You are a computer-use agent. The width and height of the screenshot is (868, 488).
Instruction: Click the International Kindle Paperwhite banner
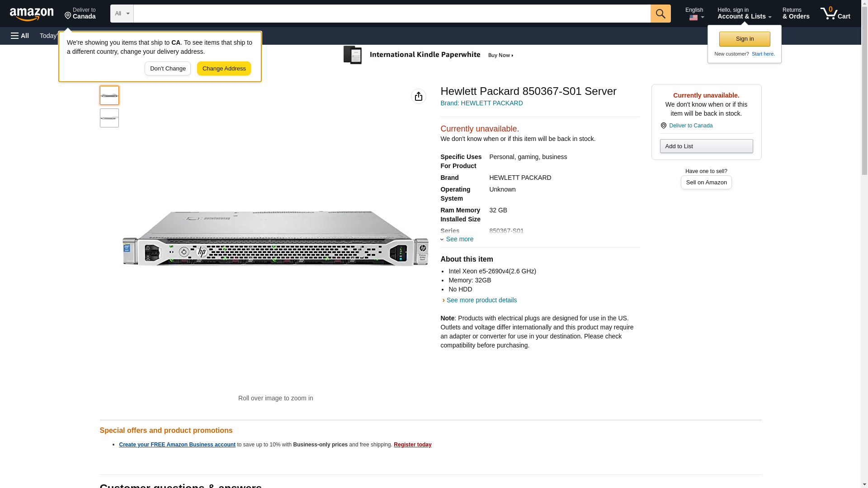point(429,55)
